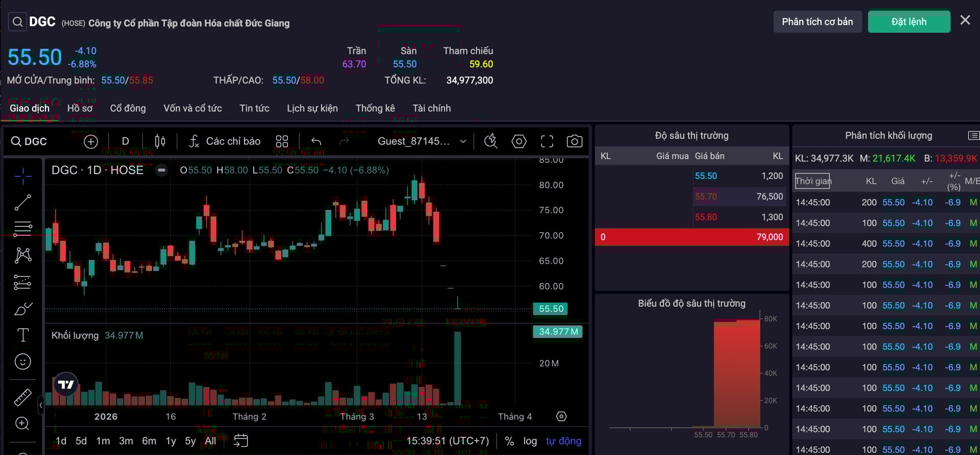The width and height of the screenshot is (980, 455).
Task: Take a chart snapshot with camera icon
Action: click(x=574, y=141)
